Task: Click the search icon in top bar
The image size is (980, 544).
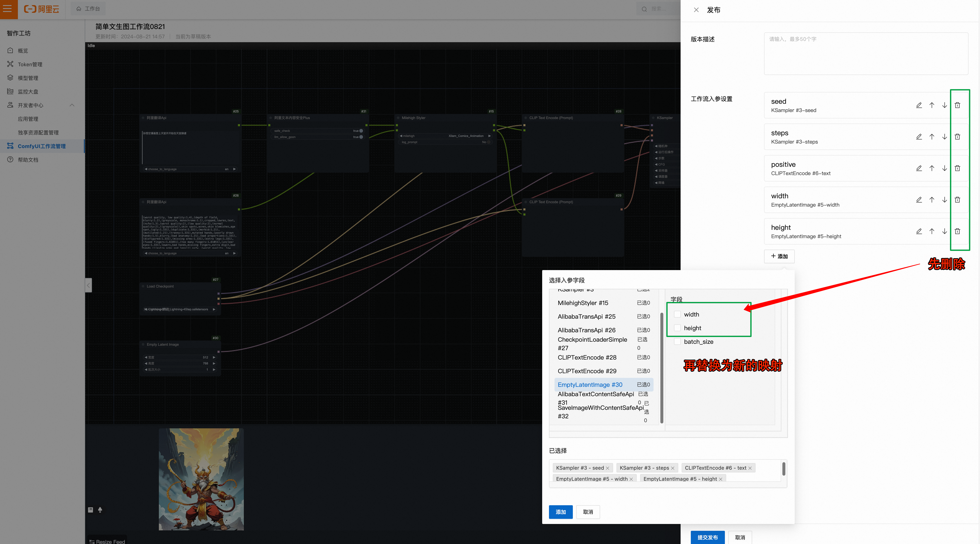Action: pos(644,9)
